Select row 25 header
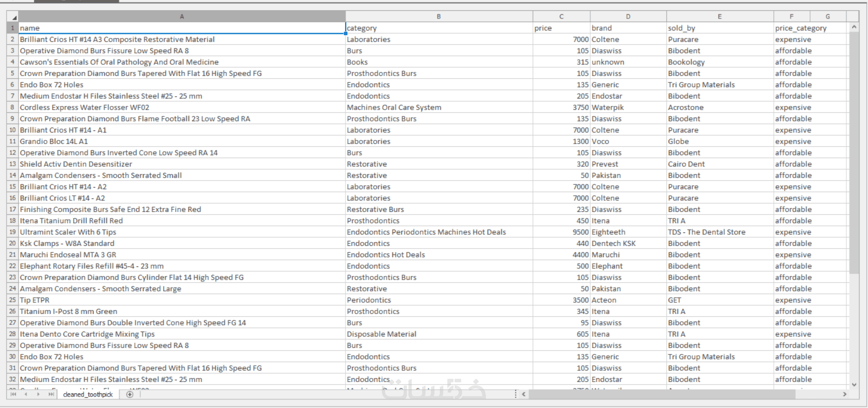 13,300
